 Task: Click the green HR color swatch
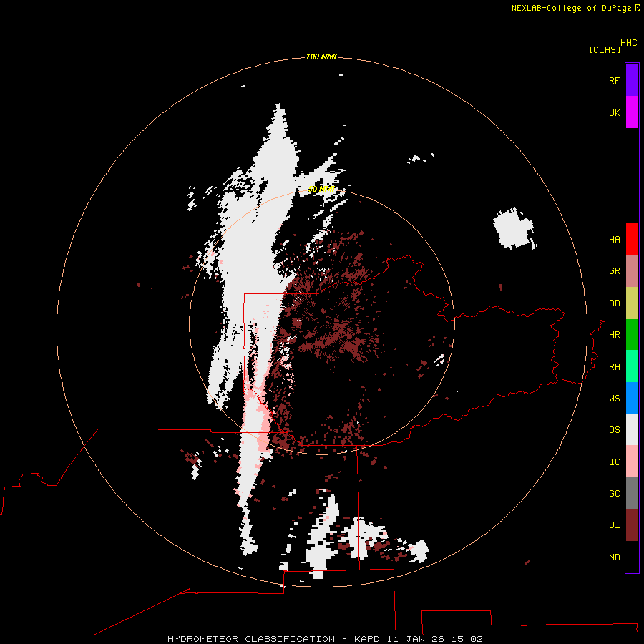[632, 334]
